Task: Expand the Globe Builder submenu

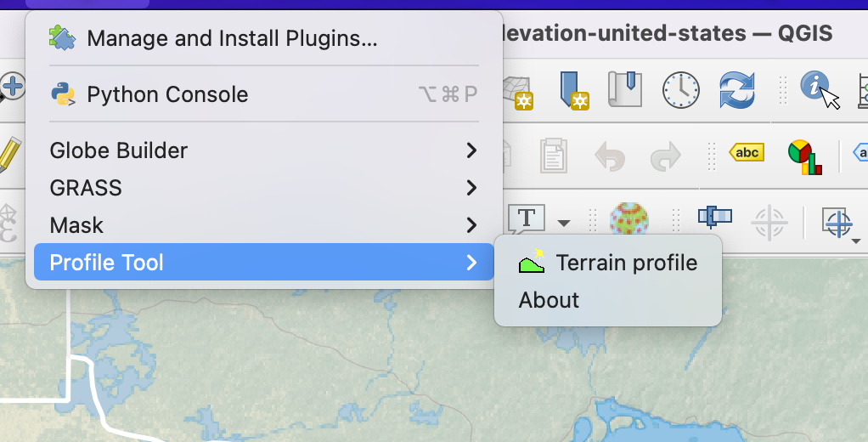Action: click(x=264, y=150)
